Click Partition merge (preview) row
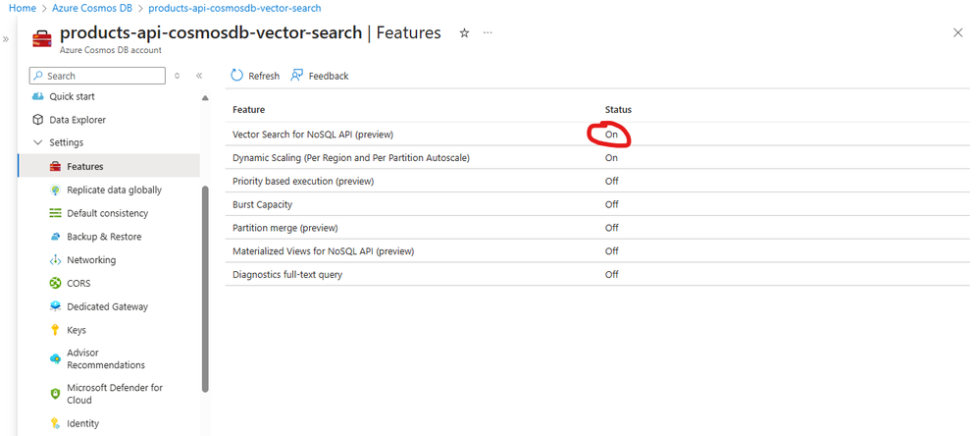Image resolution: width=980 pixels, height=436 pixels. point(598,228)
